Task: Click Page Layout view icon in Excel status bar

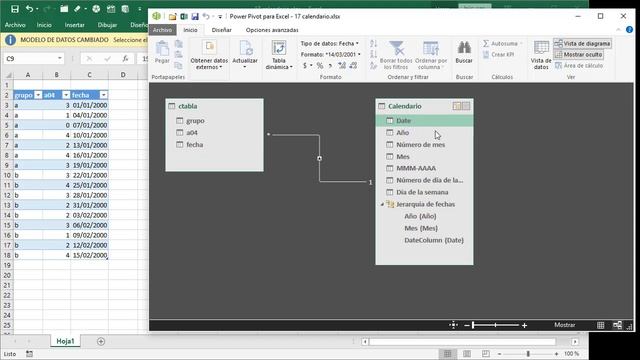Action: [x=467, y=353]
